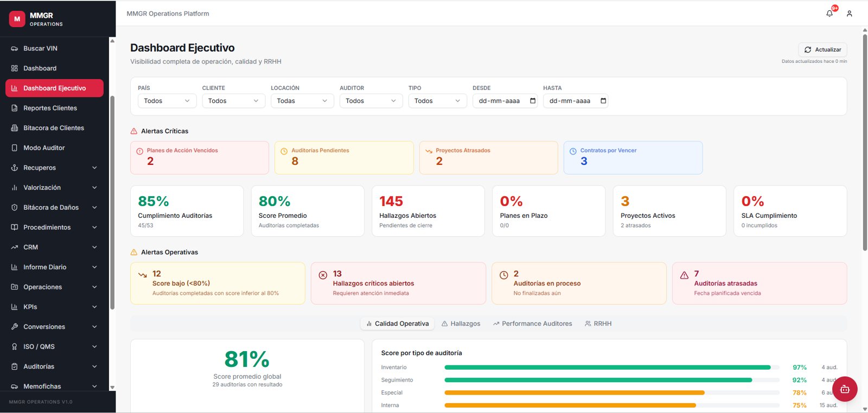Image resolution: width=868 pixels, height=413 pixels.
Task: Click the 85% Cumplimiento Auditorías card
Action: coord(187,211)
